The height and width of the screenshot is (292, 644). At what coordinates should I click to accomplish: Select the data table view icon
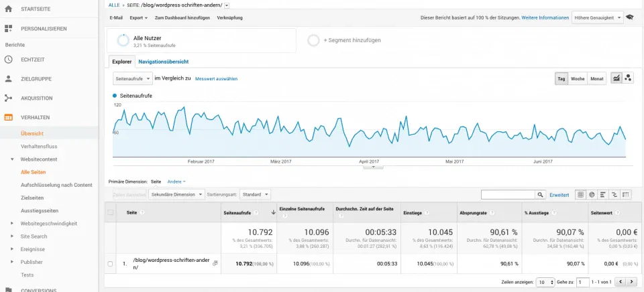click(x=580, y=195)
